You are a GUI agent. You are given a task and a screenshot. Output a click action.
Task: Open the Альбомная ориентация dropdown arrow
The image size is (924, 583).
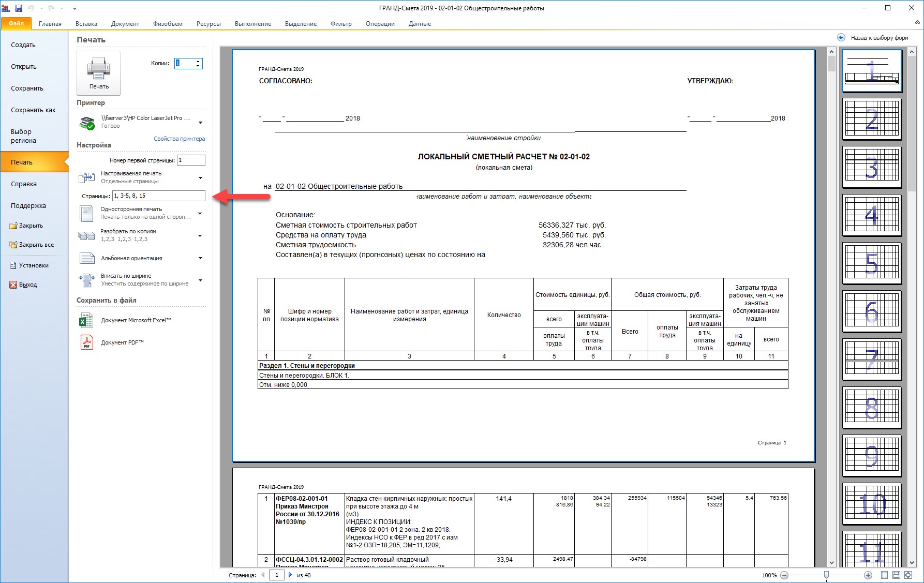(x=200, y=258)
